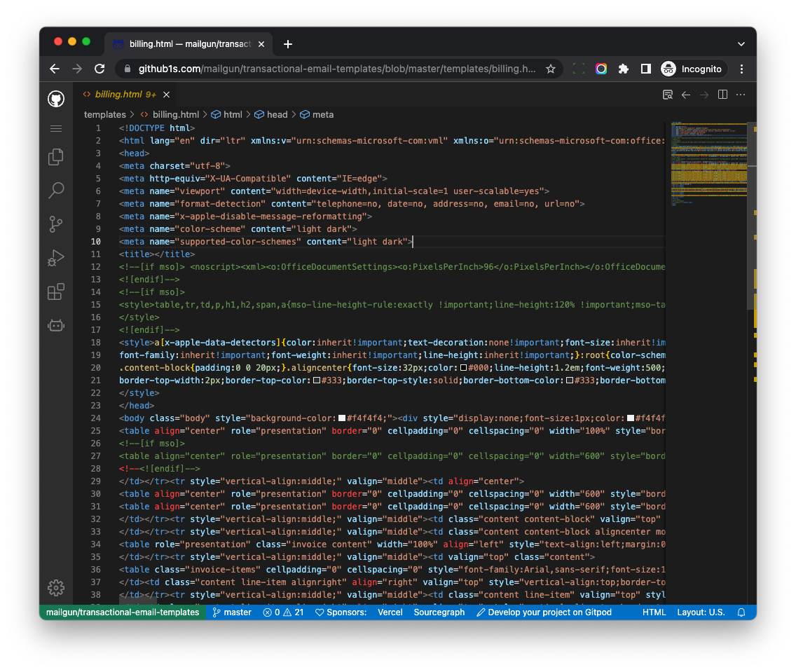The height and width of the screenshot is (672, 796).
Task: Close the billing.html editor tab
Action: (167, 95)
